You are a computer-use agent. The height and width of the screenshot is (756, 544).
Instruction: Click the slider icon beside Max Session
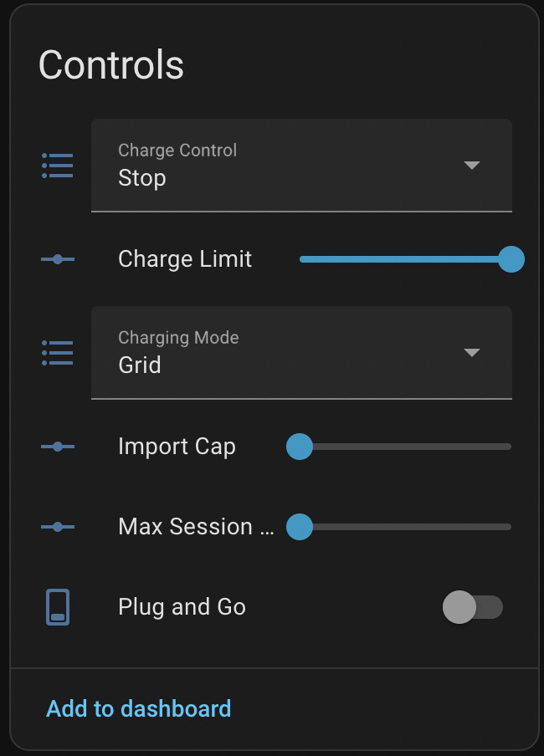[x=57, y=527]
